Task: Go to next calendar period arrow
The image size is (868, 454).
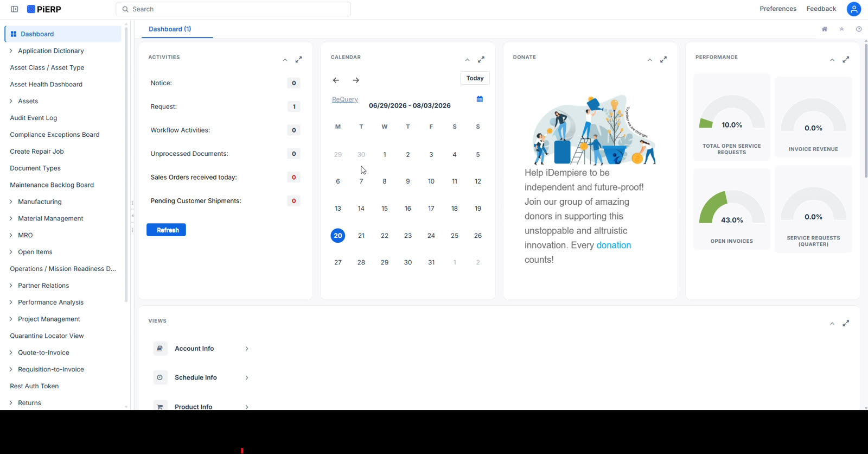Action: coord(356,80)
